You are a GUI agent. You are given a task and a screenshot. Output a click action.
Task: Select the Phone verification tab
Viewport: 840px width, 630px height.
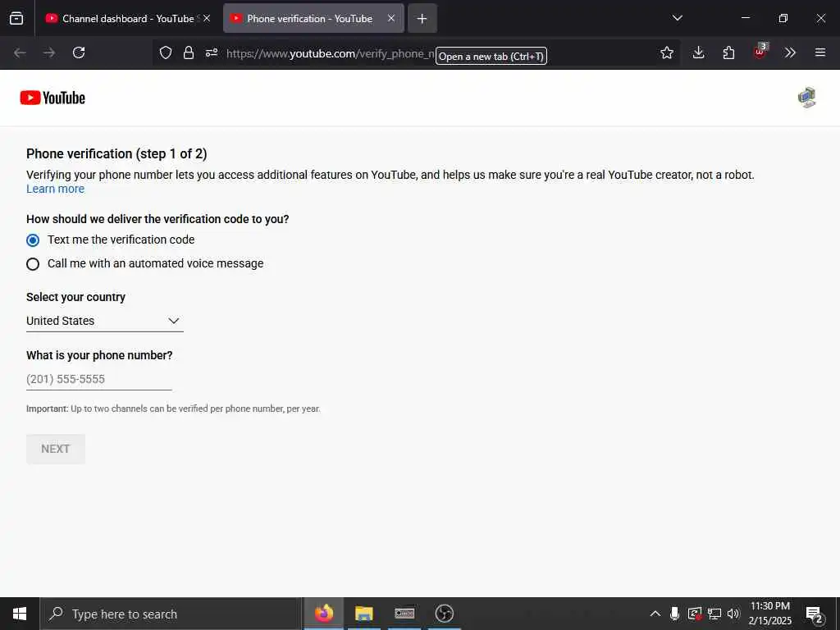coord(313,18)
